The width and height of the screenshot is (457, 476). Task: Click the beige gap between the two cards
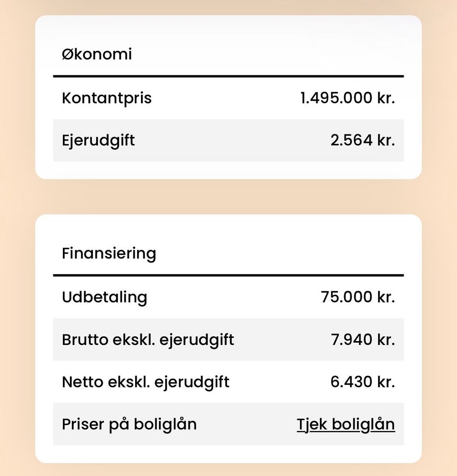(228, 197)
